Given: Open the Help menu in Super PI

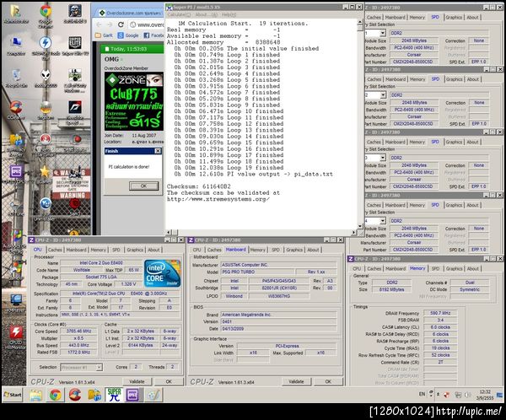Looking at the screenshot, I should point(229,14).
